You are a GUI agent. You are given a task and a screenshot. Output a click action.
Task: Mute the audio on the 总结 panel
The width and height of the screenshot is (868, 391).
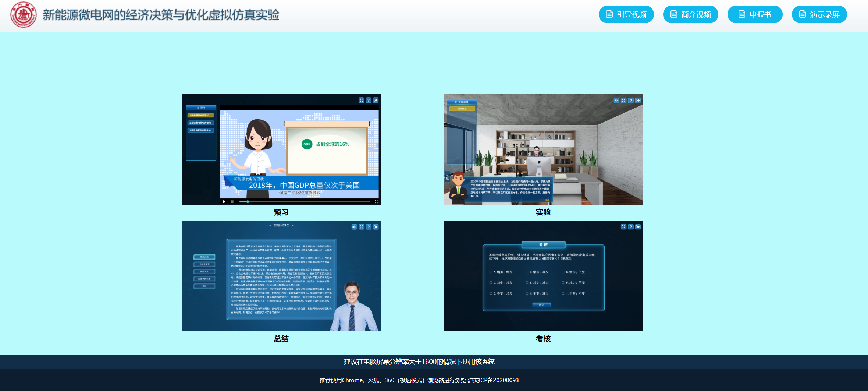click(x=354, y=227)
